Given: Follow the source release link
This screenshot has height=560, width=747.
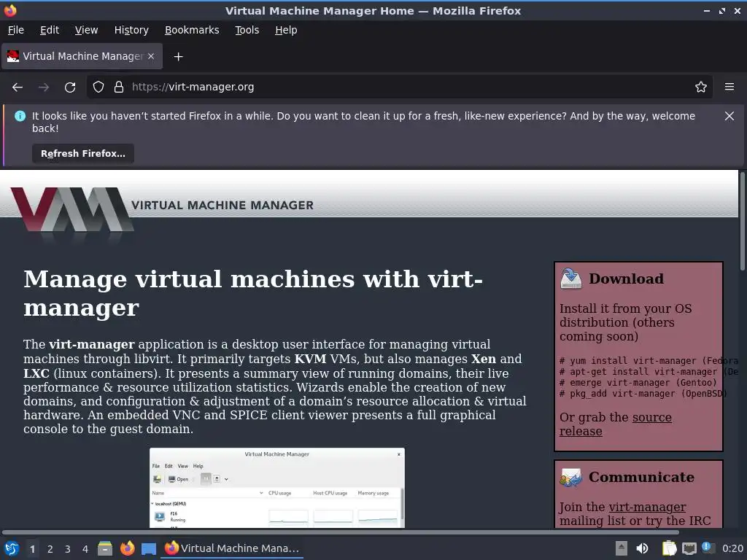Looking at the screenshot, I should pyautogui.click(x=615, y=424).
